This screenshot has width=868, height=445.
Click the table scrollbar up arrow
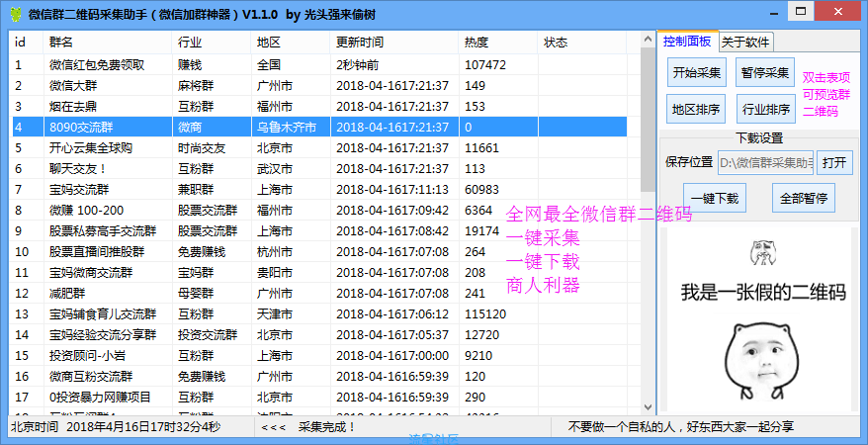(648, 40)
